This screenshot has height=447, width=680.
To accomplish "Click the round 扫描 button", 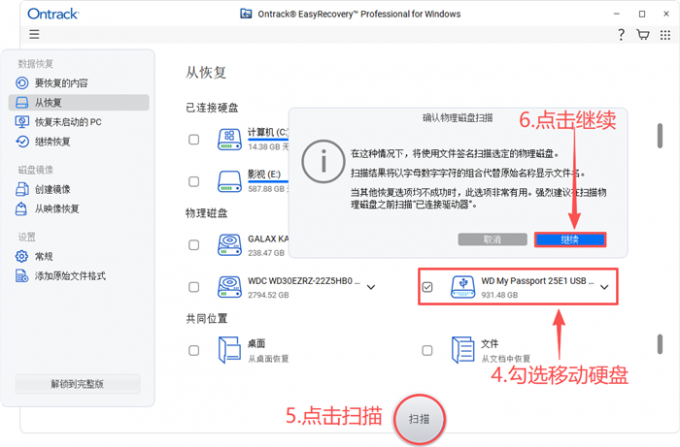I will (x=419, y=419).
